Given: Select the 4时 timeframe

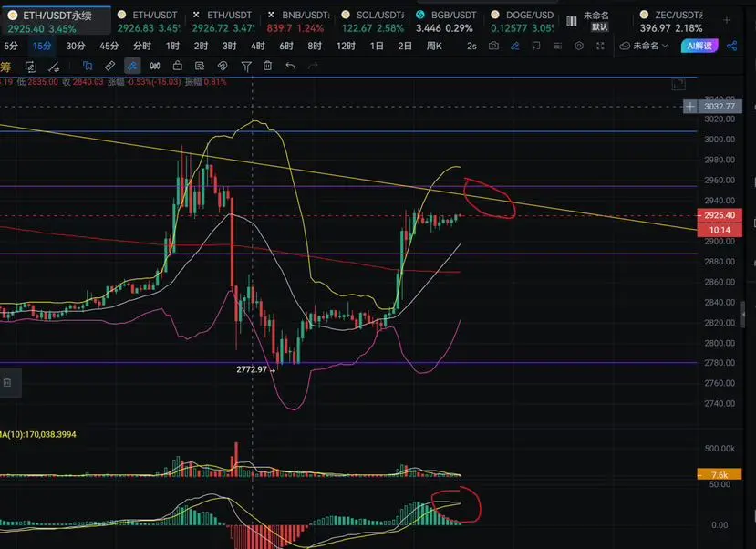Looking at the screenshot, I should tap(257, 46).
